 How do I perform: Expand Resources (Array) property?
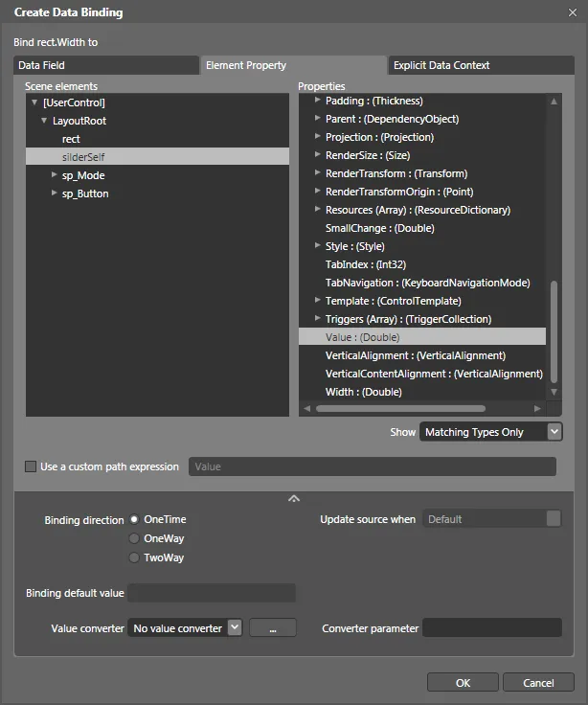(317, 209)
